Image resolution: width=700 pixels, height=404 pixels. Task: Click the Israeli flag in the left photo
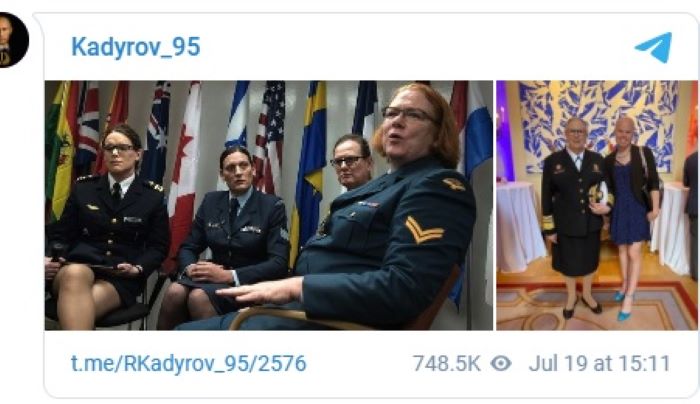click(x=237, y=116)
